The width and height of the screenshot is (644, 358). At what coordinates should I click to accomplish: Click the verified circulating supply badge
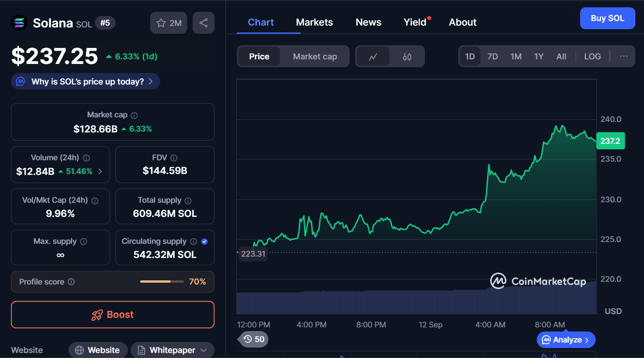pos(204,242)
